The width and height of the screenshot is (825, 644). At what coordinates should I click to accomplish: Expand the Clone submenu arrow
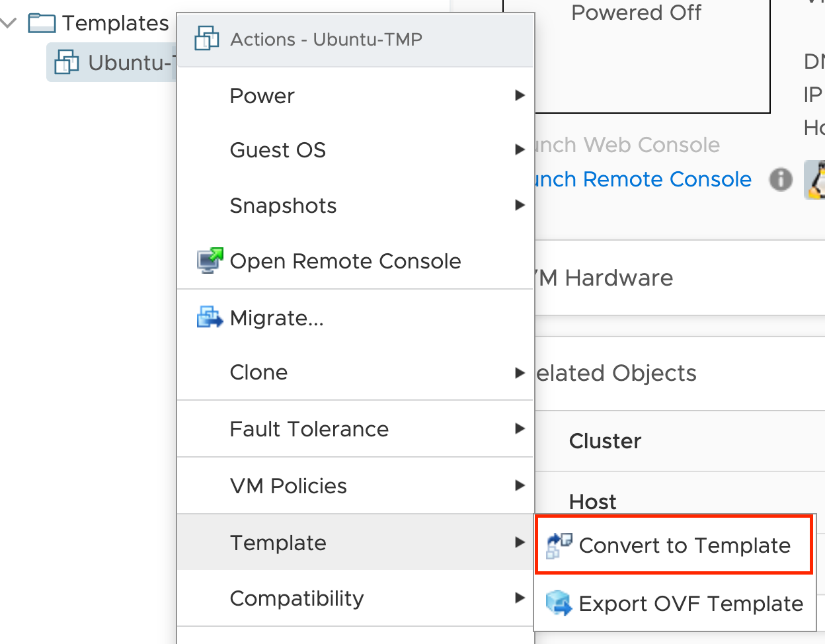520,373
